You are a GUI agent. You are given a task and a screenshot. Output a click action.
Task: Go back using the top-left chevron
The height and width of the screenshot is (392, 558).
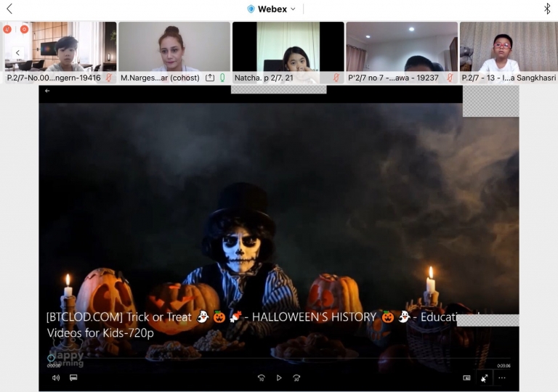[x=9, y=9]
